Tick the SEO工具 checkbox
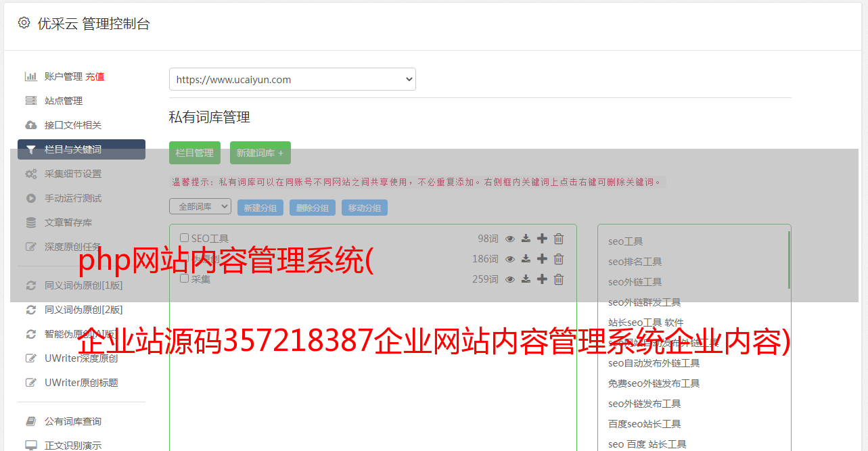The width and height of the screenshot is (868, 451). coord(184,238)
